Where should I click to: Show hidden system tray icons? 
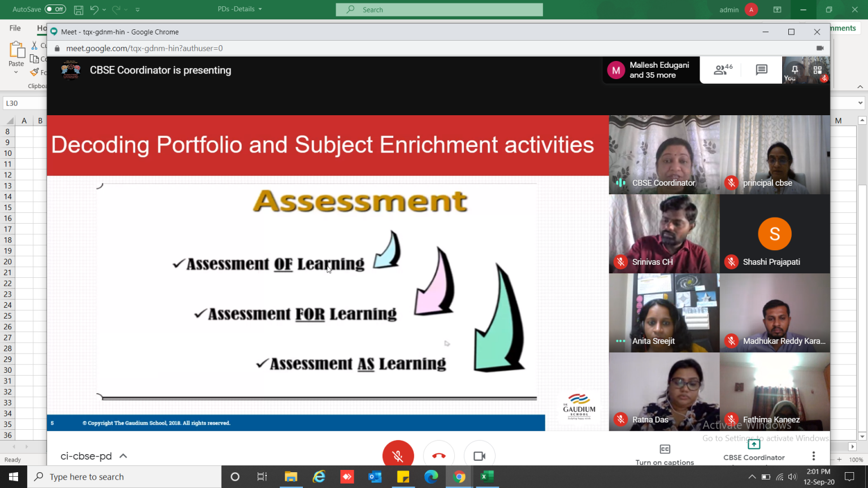coord(752,477)
